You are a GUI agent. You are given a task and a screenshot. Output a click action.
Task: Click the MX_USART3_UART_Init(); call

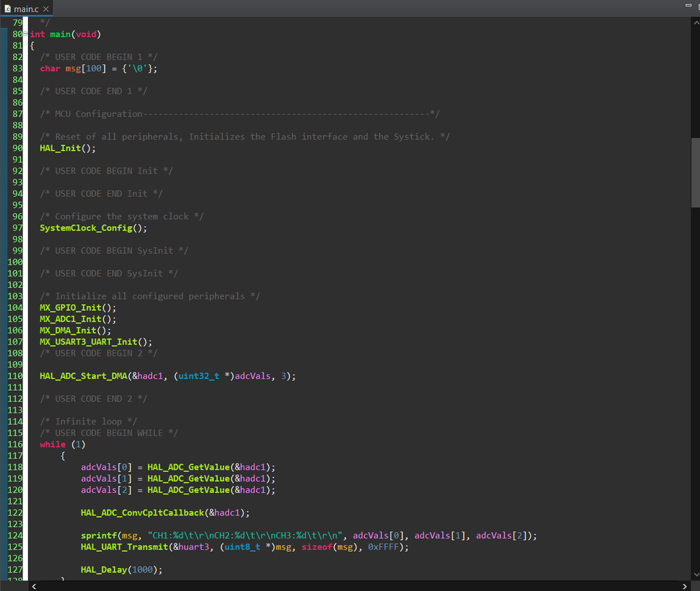tap(95, 342)
